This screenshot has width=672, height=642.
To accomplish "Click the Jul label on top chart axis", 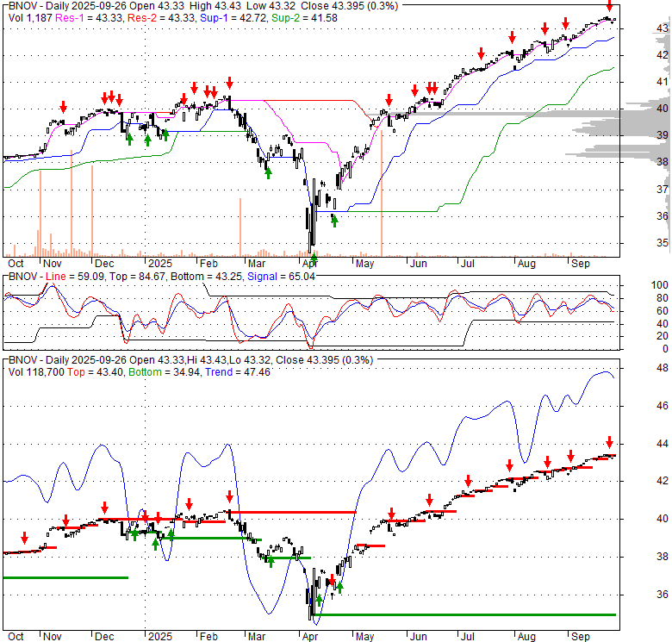I will (x=468, y=264).
